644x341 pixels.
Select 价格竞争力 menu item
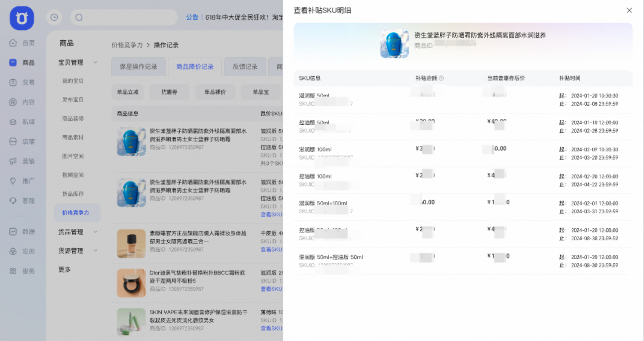pos(77,213)
